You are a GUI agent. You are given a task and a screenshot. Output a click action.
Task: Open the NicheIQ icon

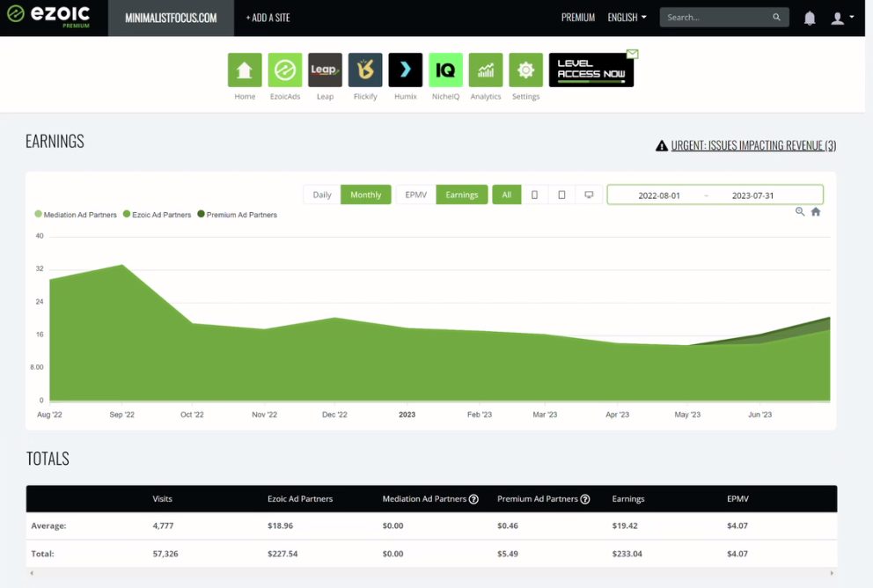point(445,70)
